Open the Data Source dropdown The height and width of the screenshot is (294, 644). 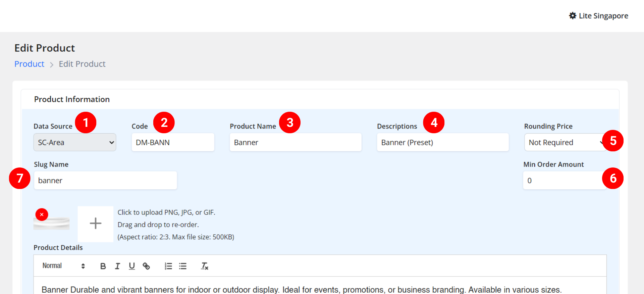coord(75,142)
